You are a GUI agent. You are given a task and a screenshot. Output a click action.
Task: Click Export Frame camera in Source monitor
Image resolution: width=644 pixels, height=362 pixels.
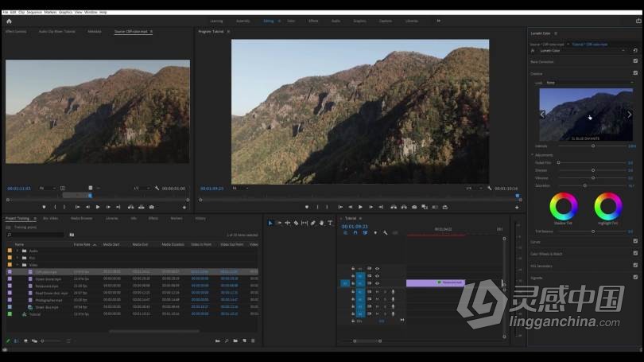(152, 207)
